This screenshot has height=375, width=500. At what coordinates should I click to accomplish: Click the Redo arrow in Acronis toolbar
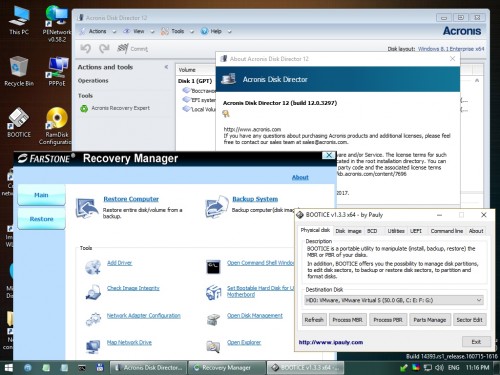104,49
